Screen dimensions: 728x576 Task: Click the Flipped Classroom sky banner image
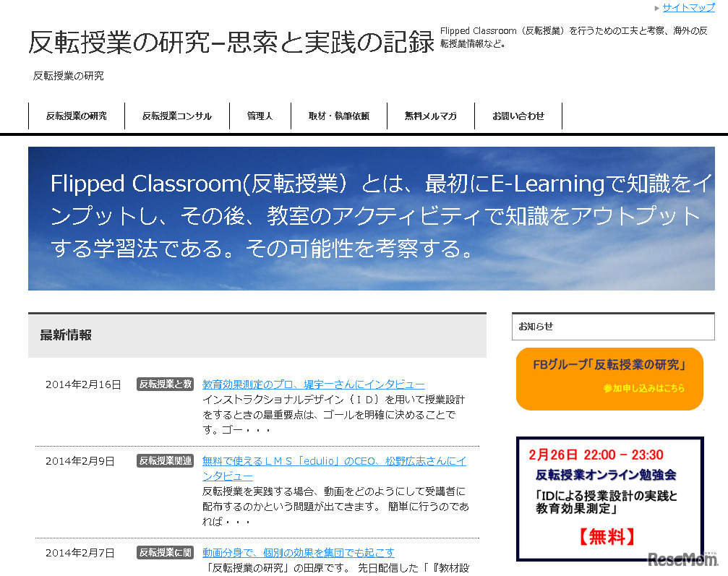371,218
